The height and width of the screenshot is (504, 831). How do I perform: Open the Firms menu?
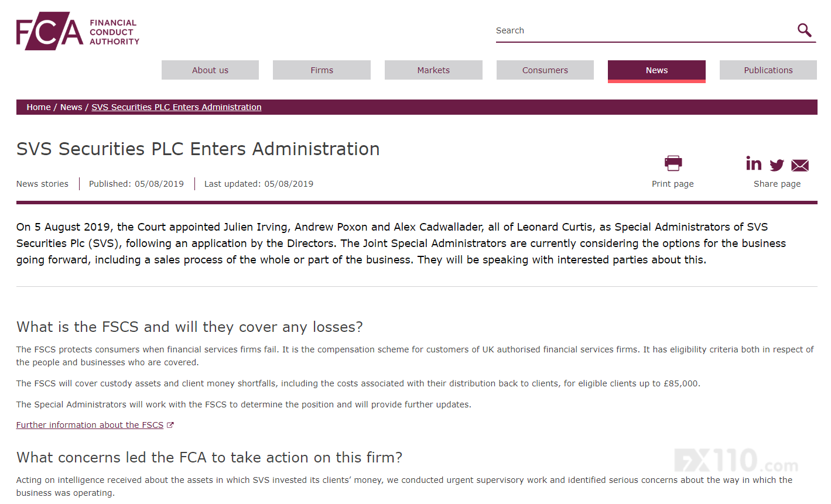pos(322,70)
